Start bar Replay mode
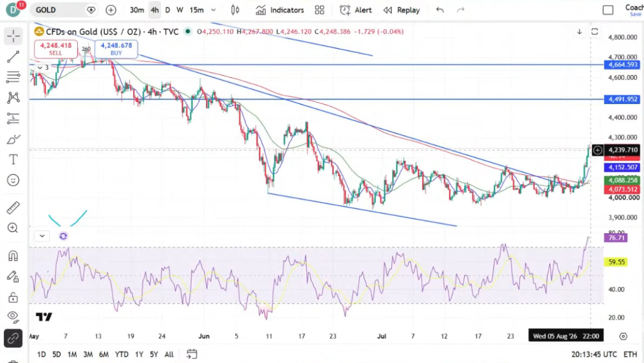 point(402,10)
